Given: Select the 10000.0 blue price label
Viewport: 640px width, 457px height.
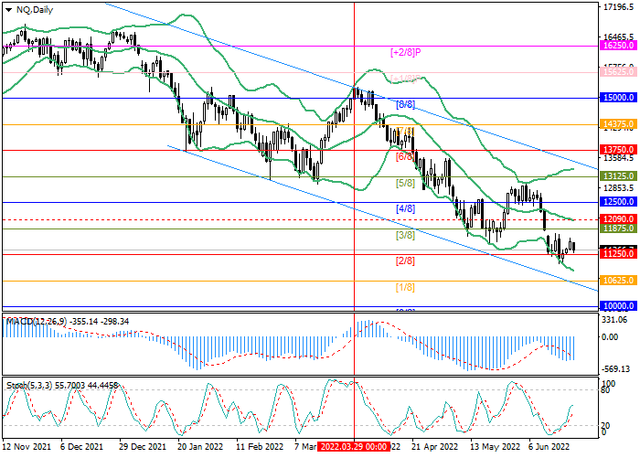Looking at the screenshot, I should pos(618,306).
